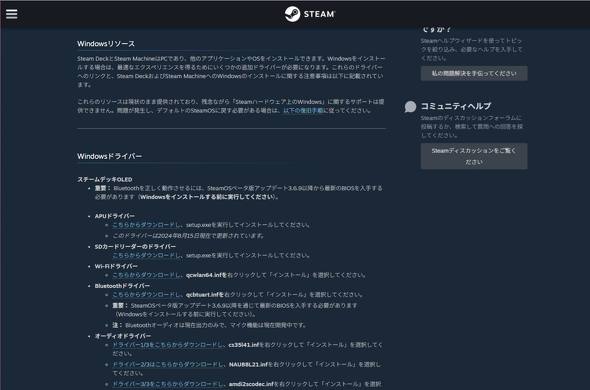Image resolution: width=590 pixels, height=390 pixels.
Task: Click the NAU88L21.inf filename text
Action: coord(248,364)
